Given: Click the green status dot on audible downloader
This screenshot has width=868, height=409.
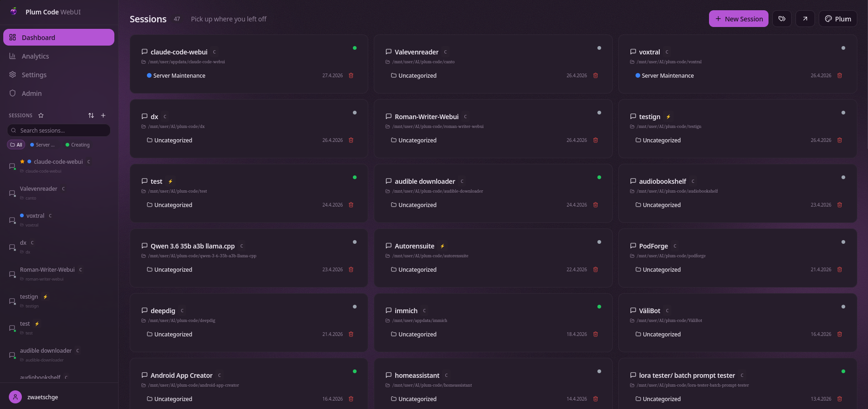Looking at the screenshot, I should (x=599, y=177).
